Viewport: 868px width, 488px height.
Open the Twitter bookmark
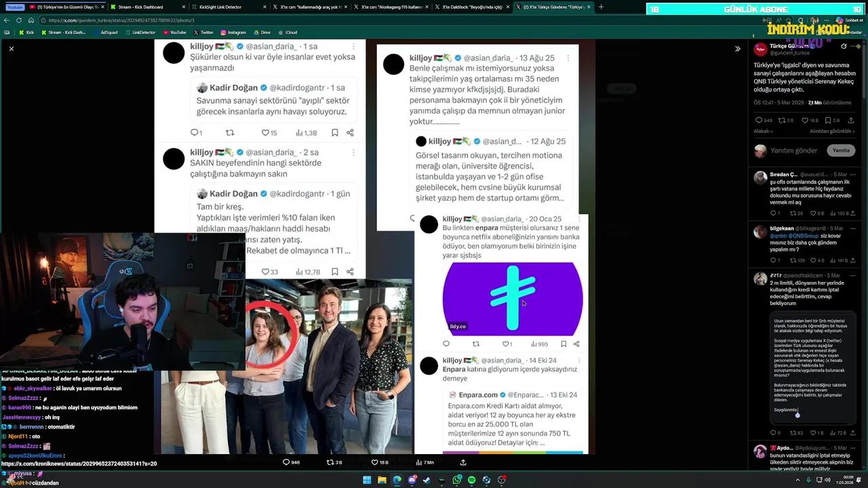(203, 33)
